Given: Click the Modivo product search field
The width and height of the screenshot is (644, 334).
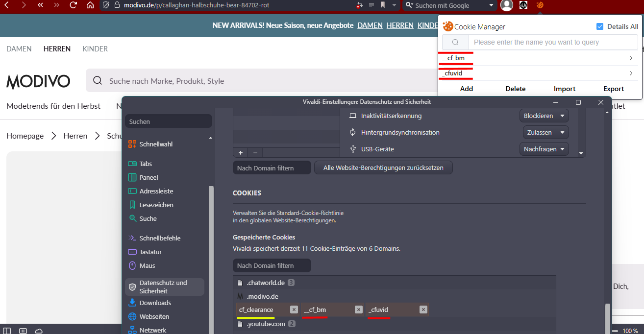Looking at the screenshot, I should tap(262, 81).
